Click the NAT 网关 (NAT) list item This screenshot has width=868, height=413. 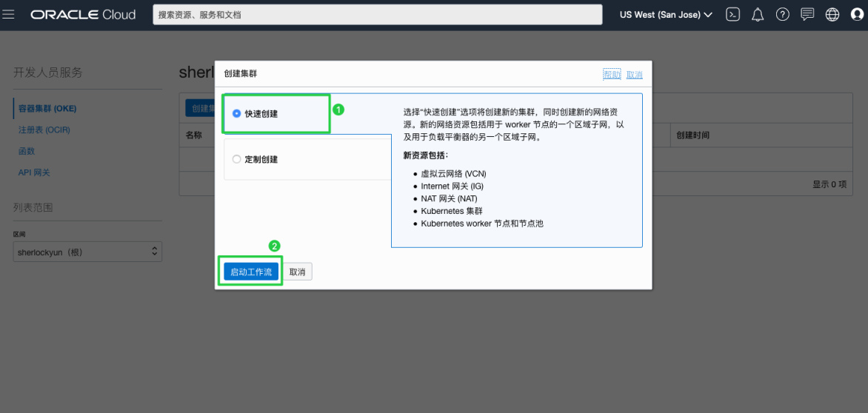(449, 198)
